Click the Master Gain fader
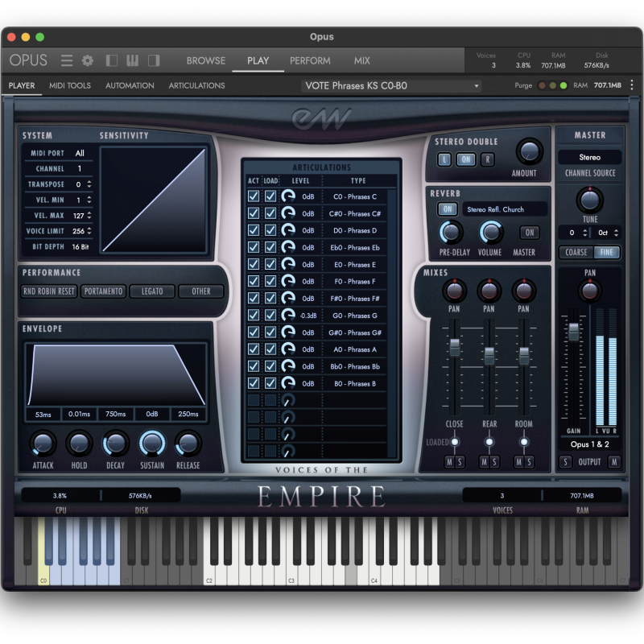644x644 pixels. tap(574, 331)
